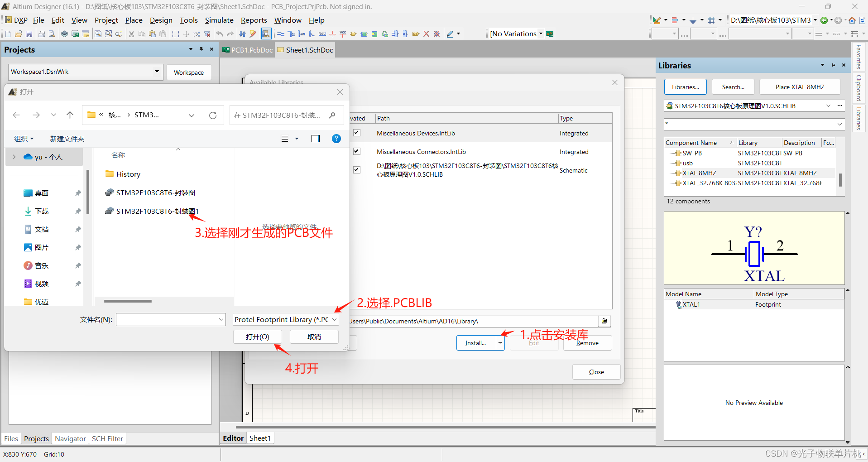
Task: Click the Print Preview icon
Action: (x=52, y=34)
